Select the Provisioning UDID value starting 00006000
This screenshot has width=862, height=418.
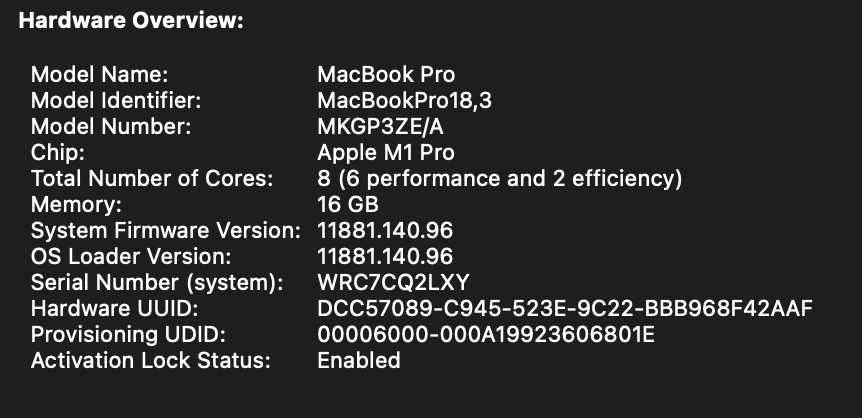tap(485, 335)
